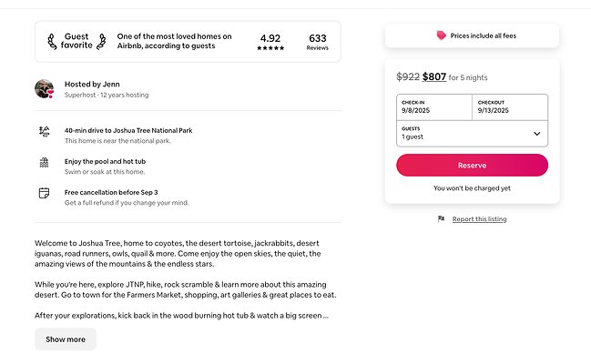Click the national park drive icon
Viewport: 591px width, 364px height.
pos(44,132)
